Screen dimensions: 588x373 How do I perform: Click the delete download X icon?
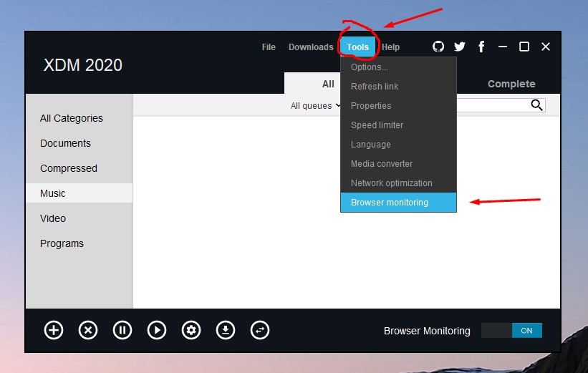pyautogui.click(x=88, y=330)
